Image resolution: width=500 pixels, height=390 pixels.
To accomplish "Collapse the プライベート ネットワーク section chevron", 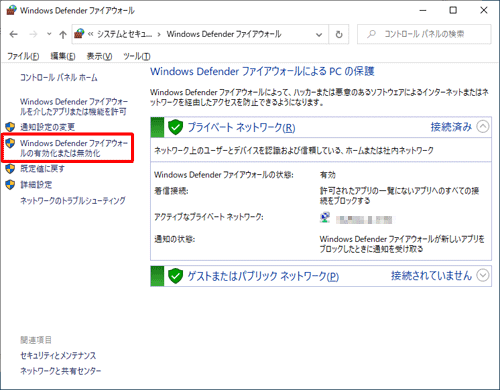I will 483,127.
